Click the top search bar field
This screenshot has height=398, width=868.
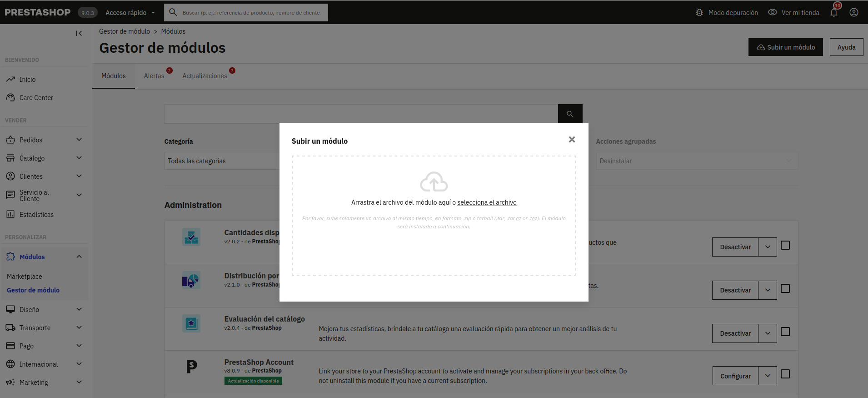point(251,13)
